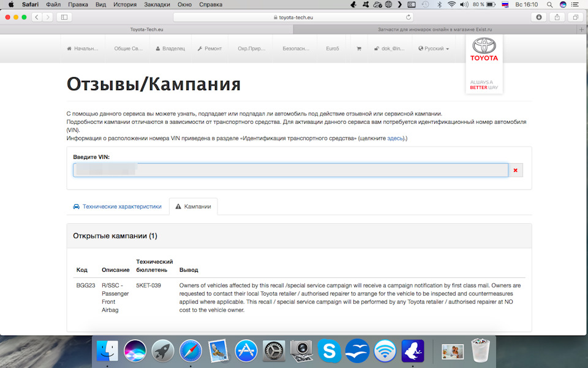The height and width of the screenshot is (368, 588).
Task: Click the Toyota logo
Action: [484, 48]
